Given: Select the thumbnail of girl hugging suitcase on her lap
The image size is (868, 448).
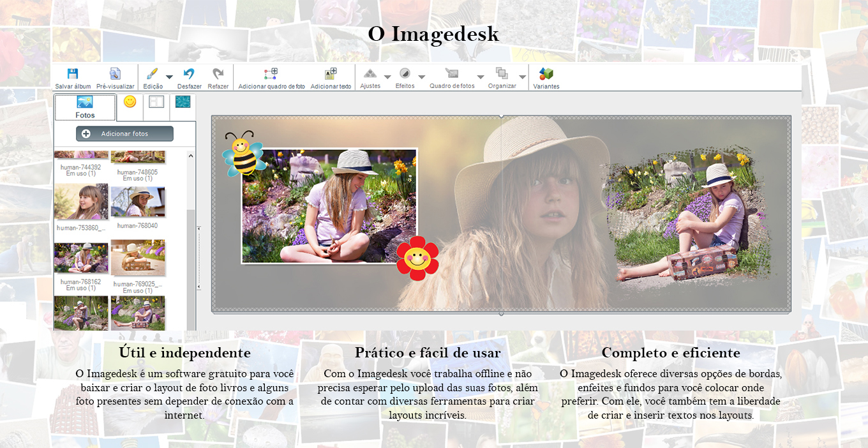Looking at the screenshot, I should (x=81, y=313).
